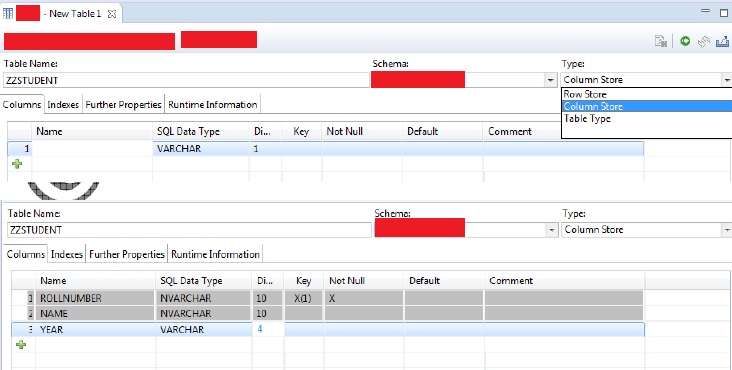Switch to the lower Indexes tab
The width and height of the screenshot is (732, 370).
(67, 254)
